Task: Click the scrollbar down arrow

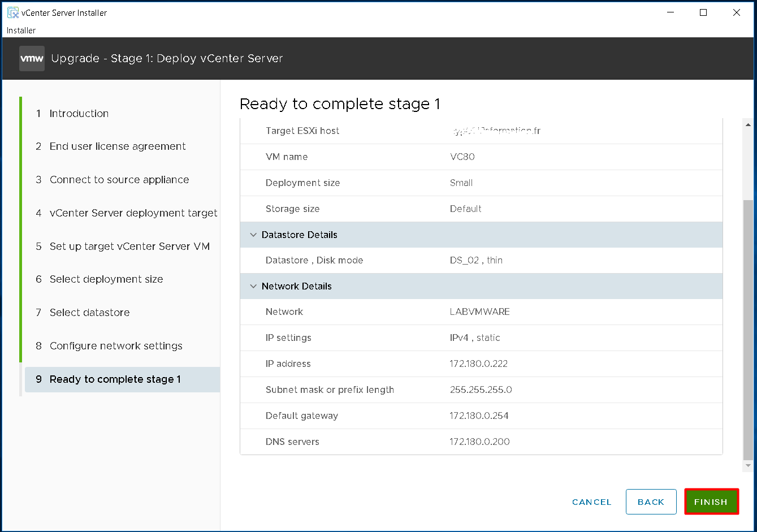Action: coord(749,466)
